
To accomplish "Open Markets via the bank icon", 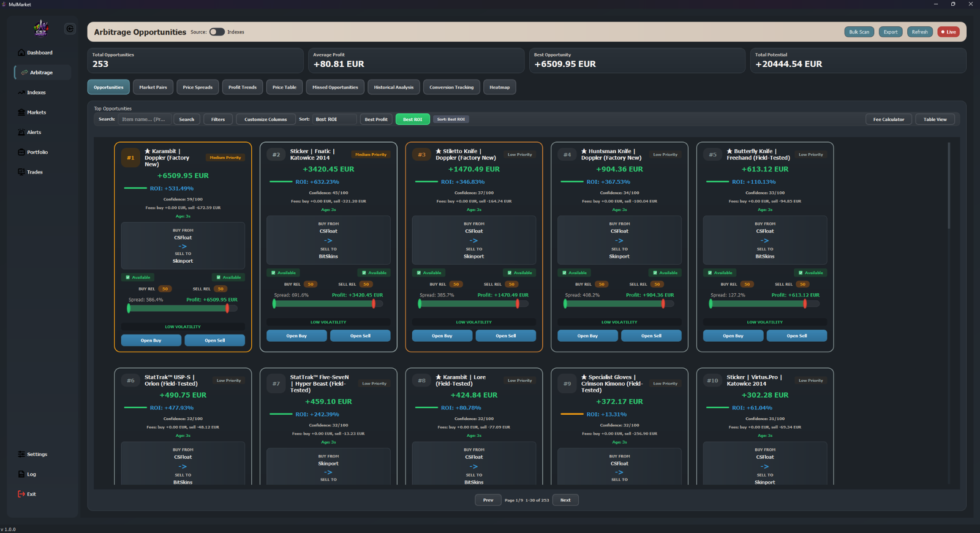I will pos(21,113).
